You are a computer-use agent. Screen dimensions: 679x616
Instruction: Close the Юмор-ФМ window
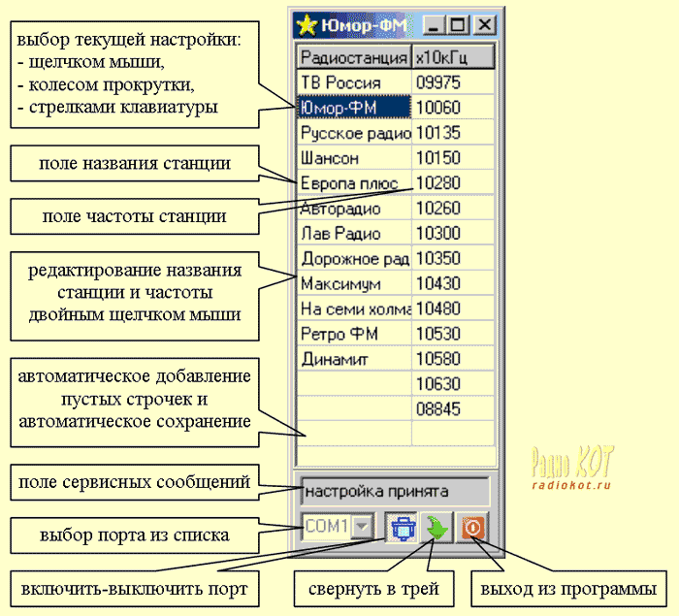pos(485,25)
